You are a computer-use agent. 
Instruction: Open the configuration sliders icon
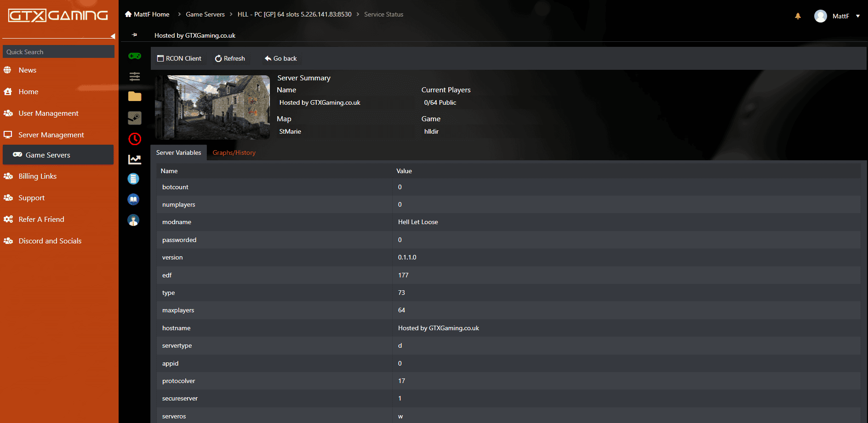point(135,76)
